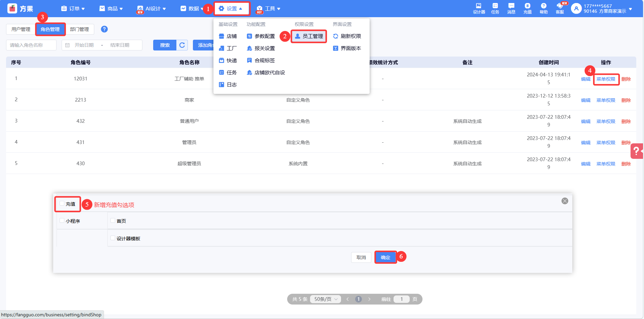Close the permissions dialog with X icon

pyautogui.click(x=565, y=201)
